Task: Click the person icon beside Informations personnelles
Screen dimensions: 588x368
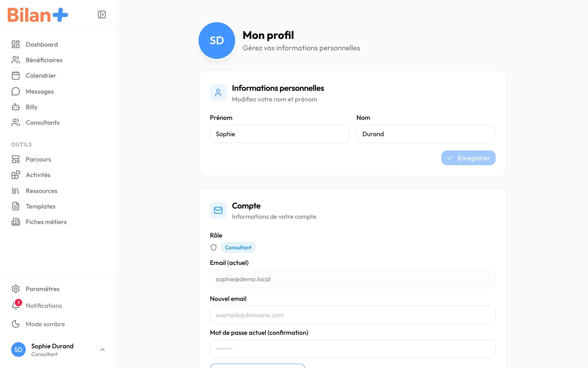Action: point(218,93)
